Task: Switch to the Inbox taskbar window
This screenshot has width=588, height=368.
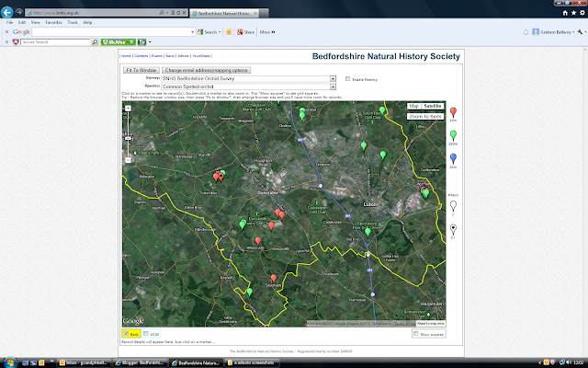Action: [85, 362]
